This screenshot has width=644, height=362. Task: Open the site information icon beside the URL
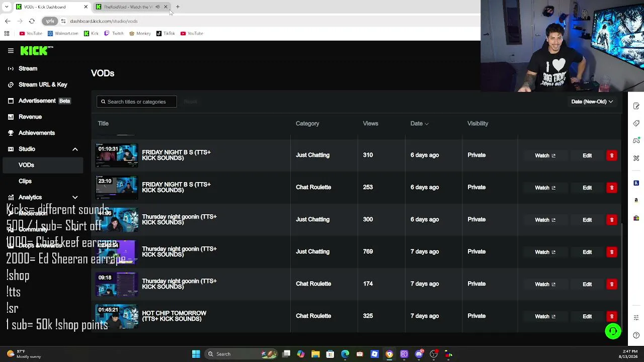coord(63,21)
